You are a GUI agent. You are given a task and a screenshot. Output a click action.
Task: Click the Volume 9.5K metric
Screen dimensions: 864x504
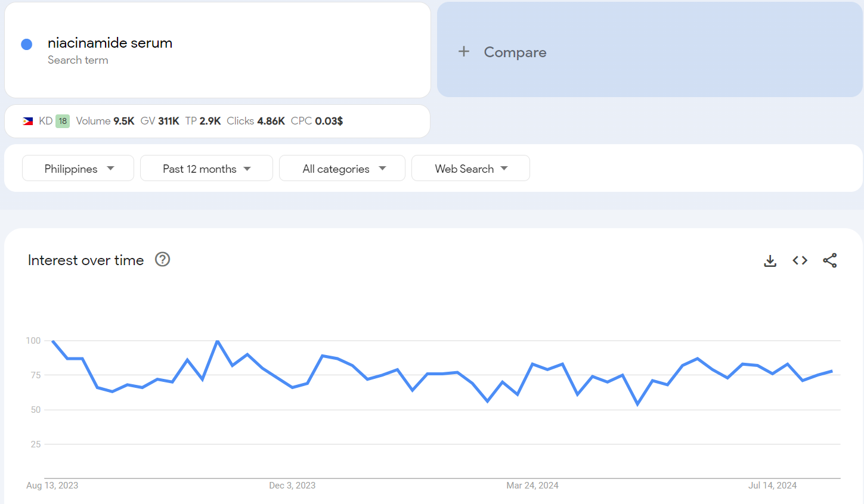click(105, 121)
